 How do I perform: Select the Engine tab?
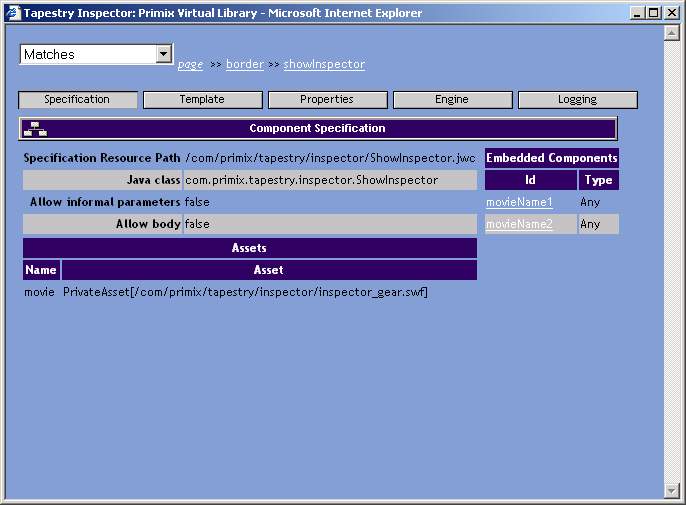[452, 100]
